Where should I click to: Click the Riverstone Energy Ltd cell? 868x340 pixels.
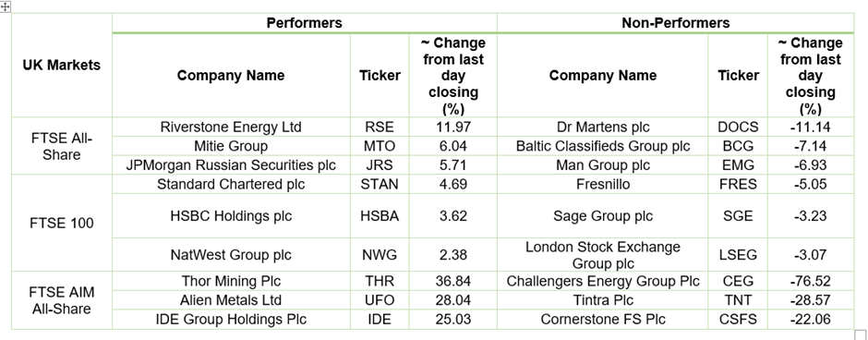coord(231,127)
